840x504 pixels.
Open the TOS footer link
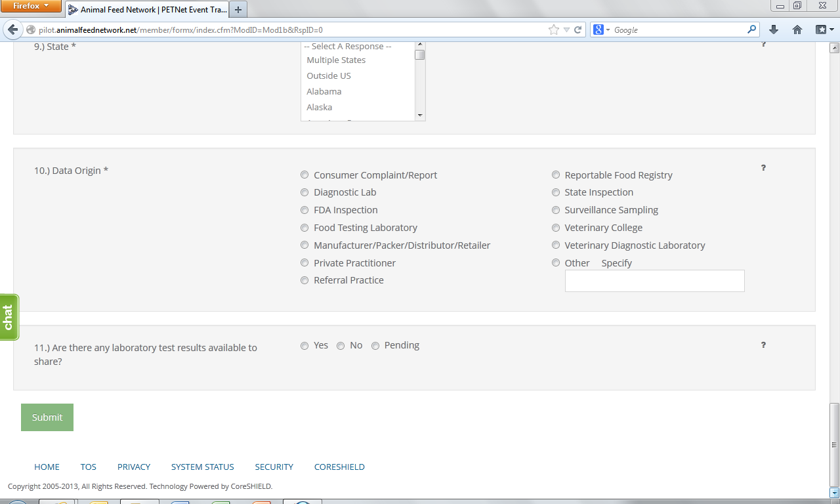pos(89,467)
